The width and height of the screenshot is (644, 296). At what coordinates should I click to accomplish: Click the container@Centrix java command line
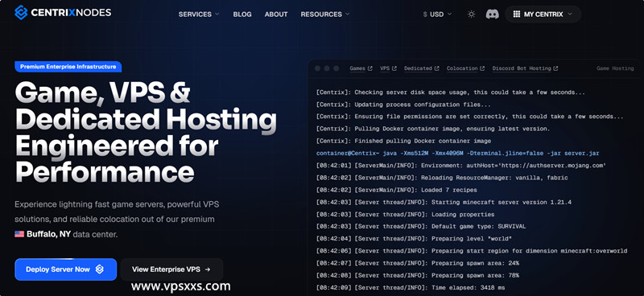click(457, 154)
